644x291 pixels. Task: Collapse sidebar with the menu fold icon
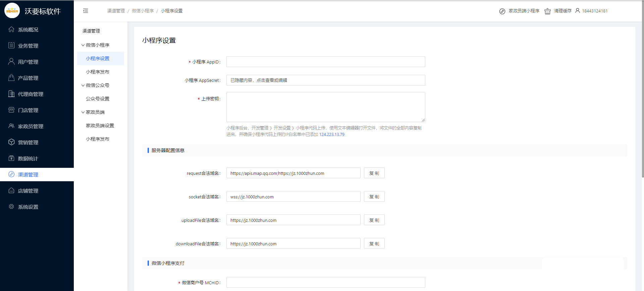[86, 11]
